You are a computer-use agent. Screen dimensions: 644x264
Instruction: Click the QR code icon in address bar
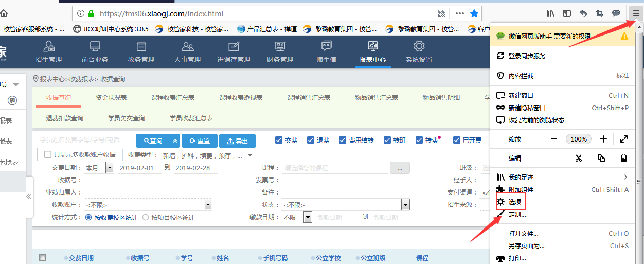click(442, 13)
